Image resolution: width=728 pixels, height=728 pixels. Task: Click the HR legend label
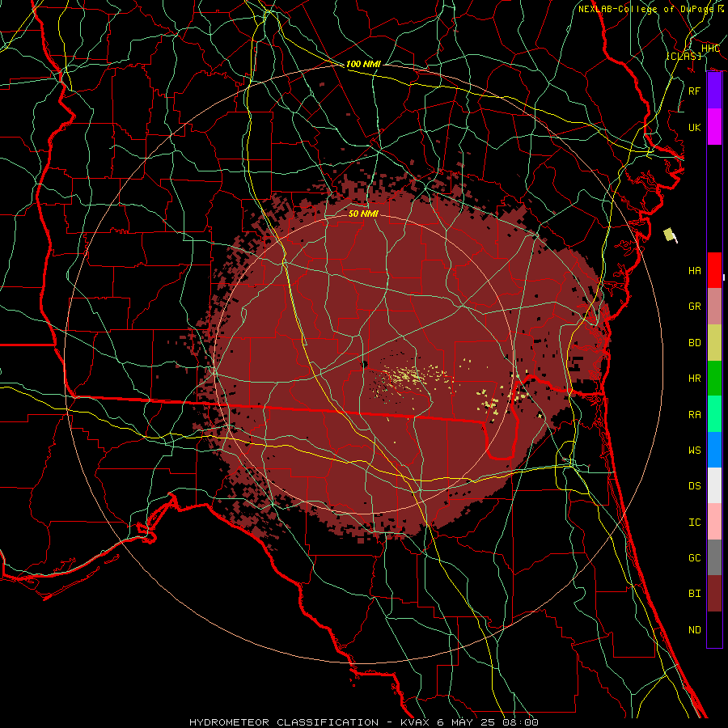(694, 379)
